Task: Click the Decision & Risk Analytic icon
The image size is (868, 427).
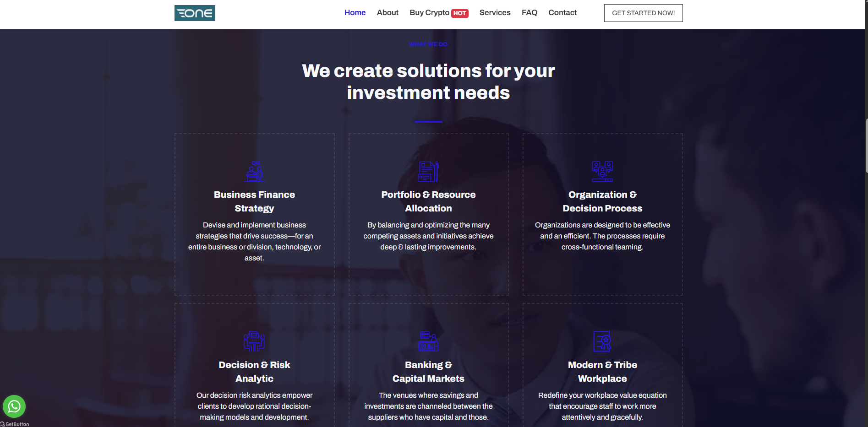Action: coord(254,341)
